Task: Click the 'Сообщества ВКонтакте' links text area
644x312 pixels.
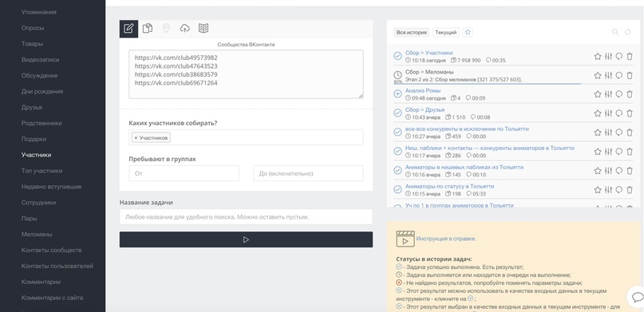Action: pos(246,74)
